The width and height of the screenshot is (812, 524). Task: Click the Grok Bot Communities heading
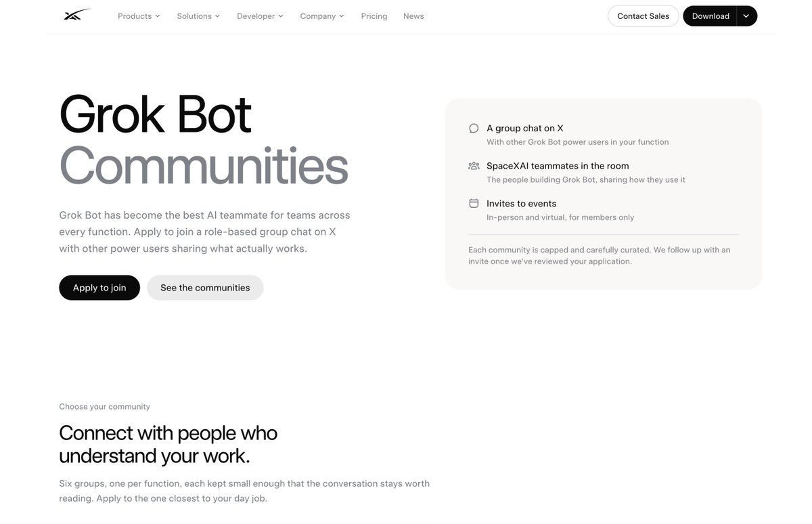tap(203, 140)
